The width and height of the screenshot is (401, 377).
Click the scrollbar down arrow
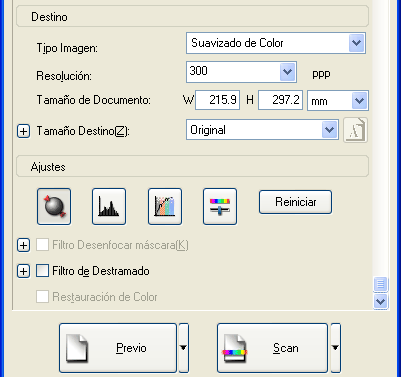click(380, 302)
